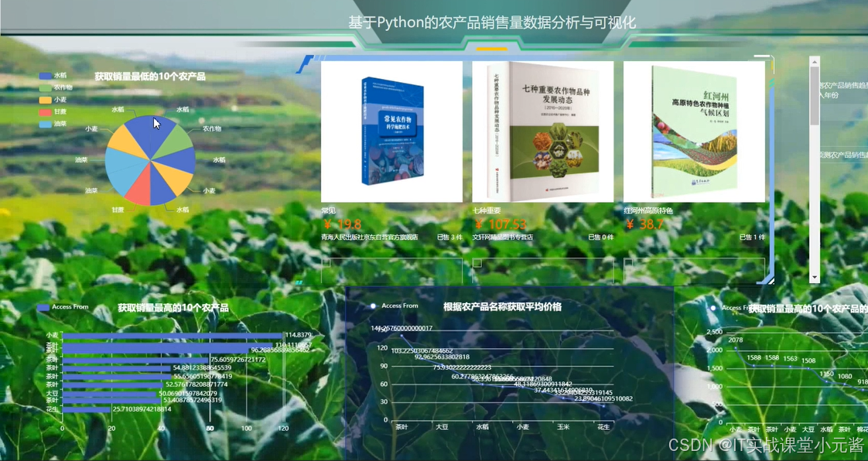Click the ¥ 107.53 price
The image size is (868, 461).
click(x=500, y=224)
